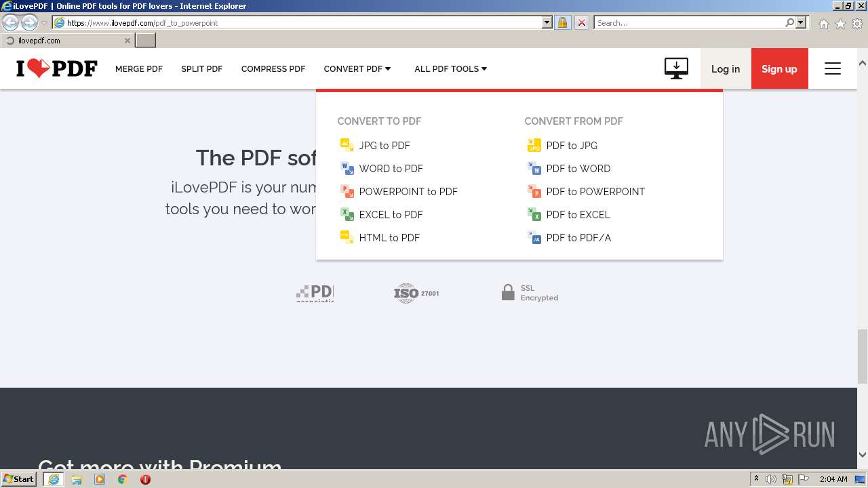Expand the CONVERT PDF dropdown
This screenshot has width=868, height=488.
tap(357, 68)
